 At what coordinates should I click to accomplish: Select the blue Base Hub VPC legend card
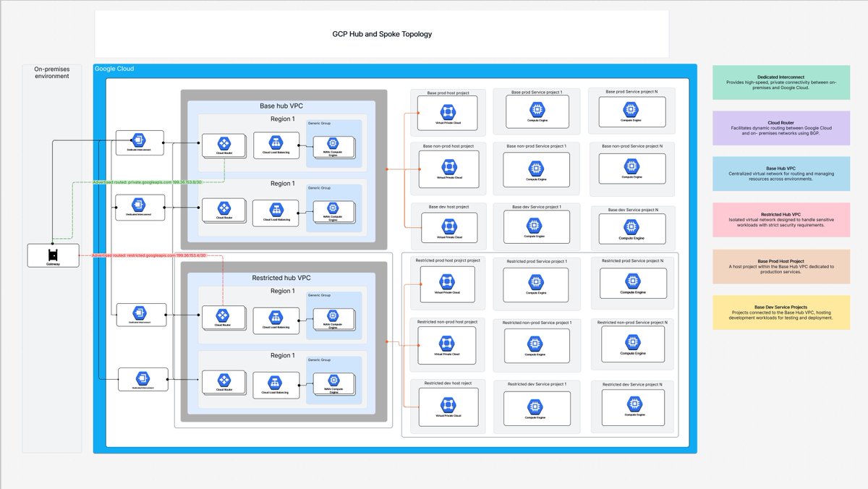pos(782,174)
